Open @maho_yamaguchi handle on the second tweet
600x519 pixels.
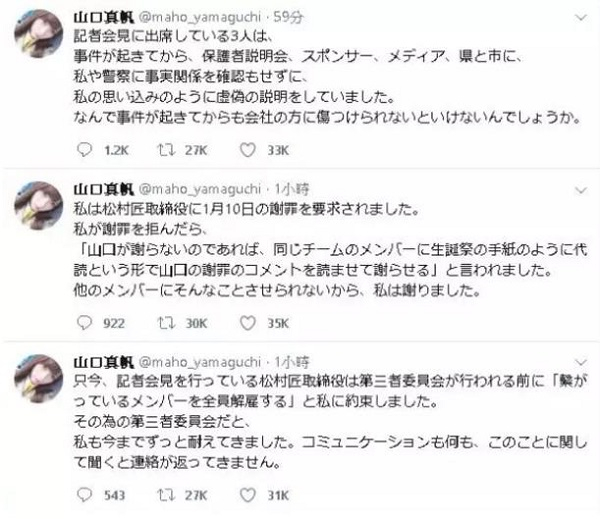pos(199,189)
